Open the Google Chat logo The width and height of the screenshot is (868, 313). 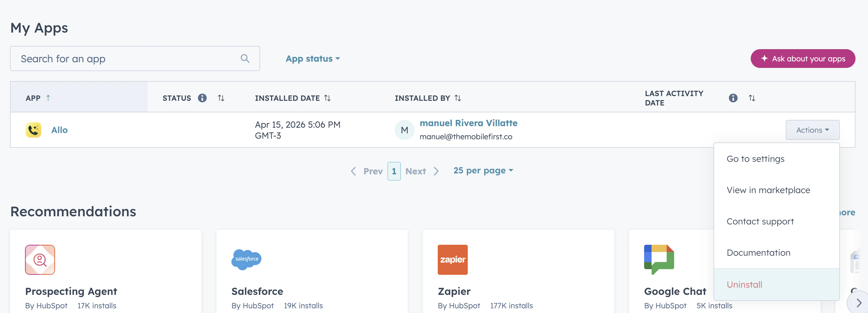(x=659, y=260)
